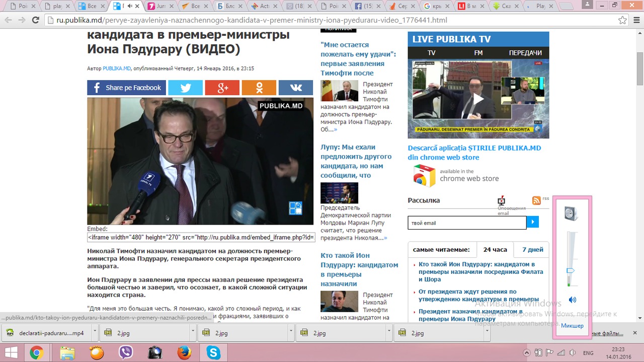Click the page vertical scrollbar thumb

[x=640, y=68]
